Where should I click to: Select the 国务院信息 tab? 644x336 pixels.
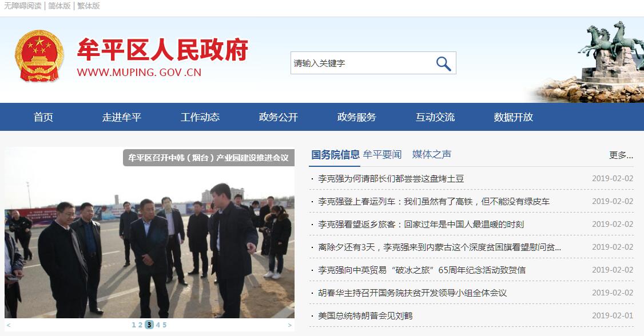click(335, 155)
